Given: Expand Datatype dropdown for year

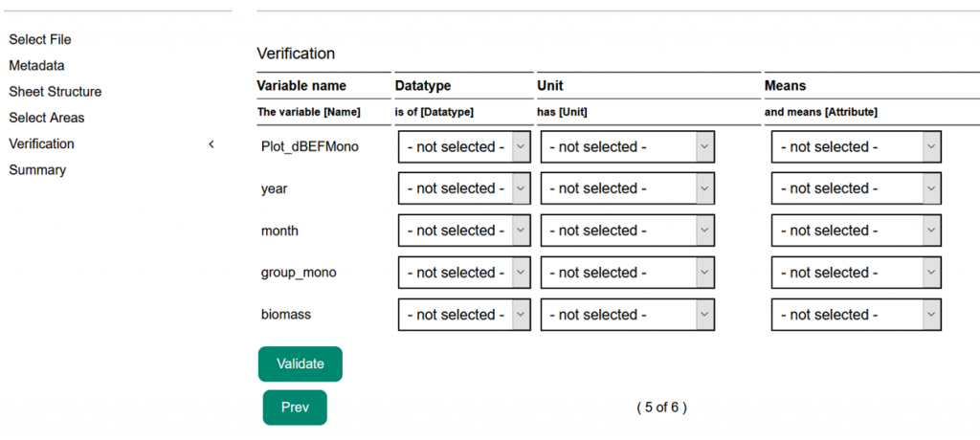Looking at the screenshot, I should tap(464, 188).
